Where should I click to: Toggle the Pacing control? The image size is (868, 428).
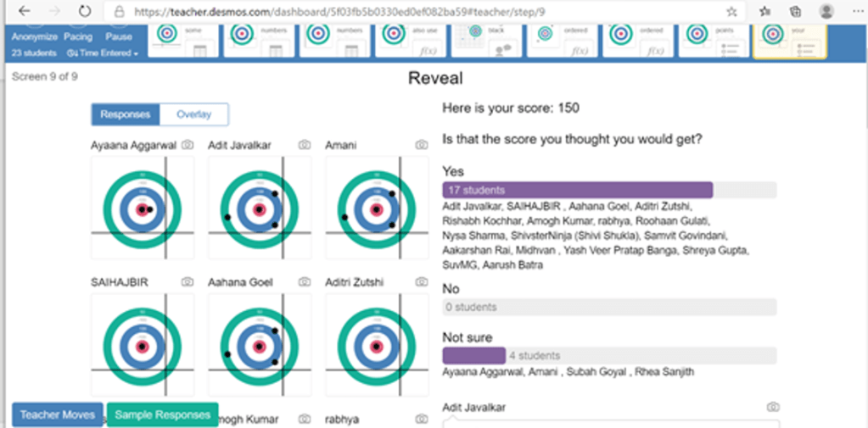(x=78, y=37)
